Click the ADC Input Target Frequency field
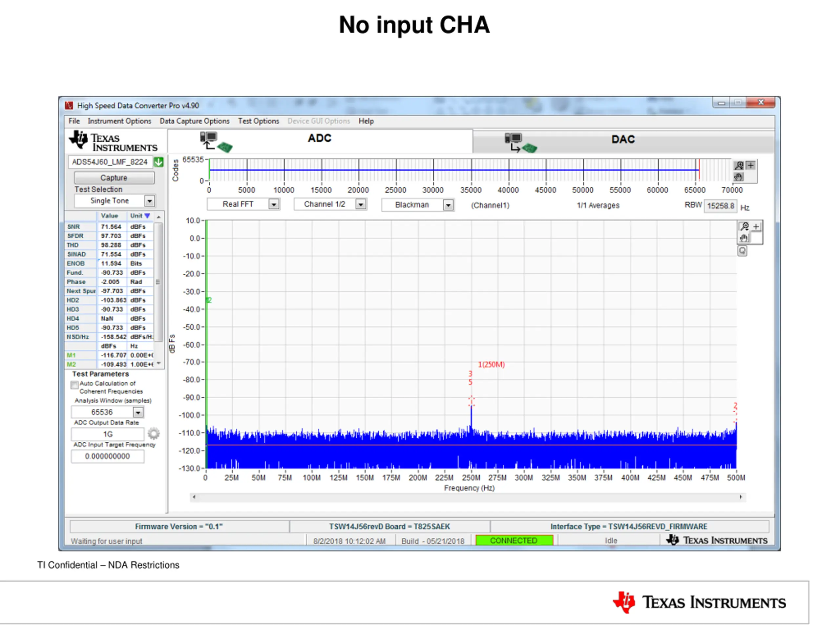840x630 pixels. click(x=108, y=456)
